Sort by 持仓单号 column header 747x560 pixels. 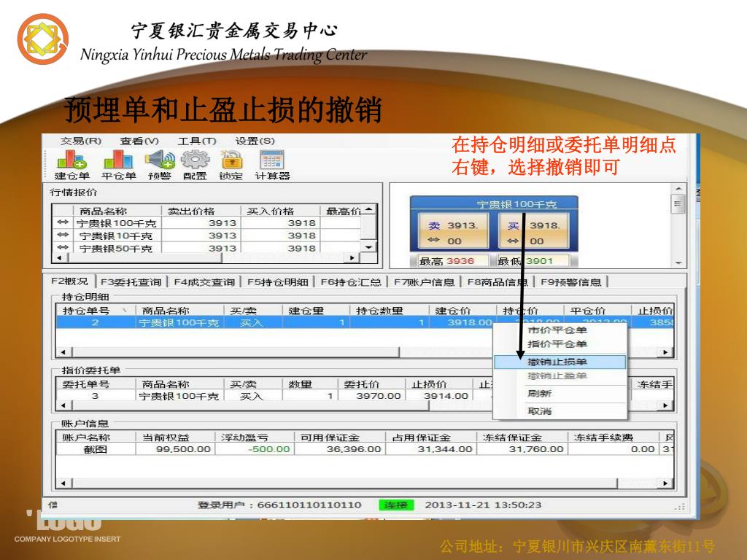click(x=96, y=311)
